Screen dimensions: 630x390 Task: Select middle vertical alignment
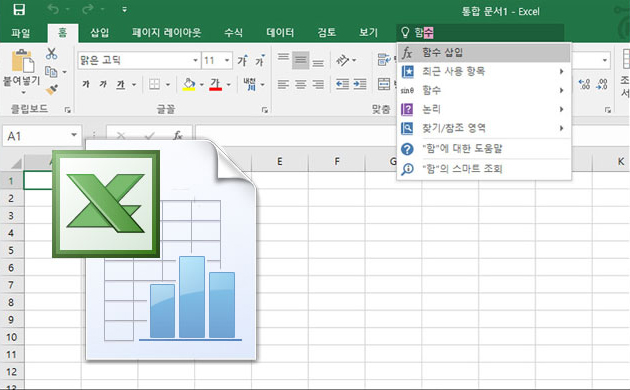click(301, 60)
